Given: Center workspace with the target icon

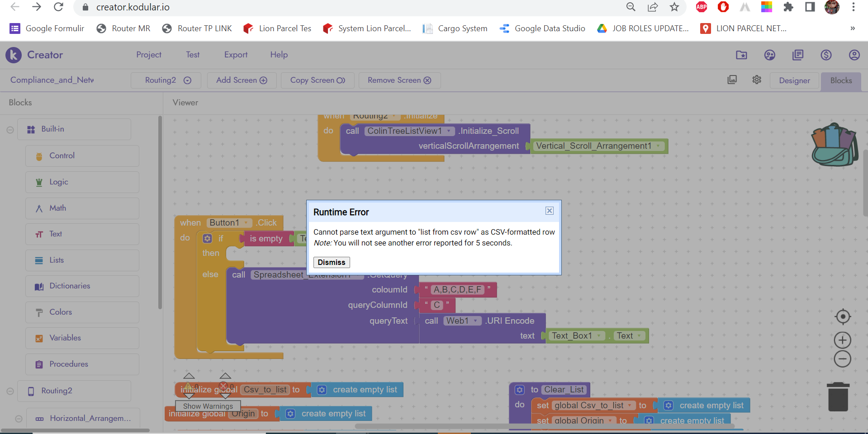Looking at the screenshot, I should pyautogui.click(x=843, y=316).
